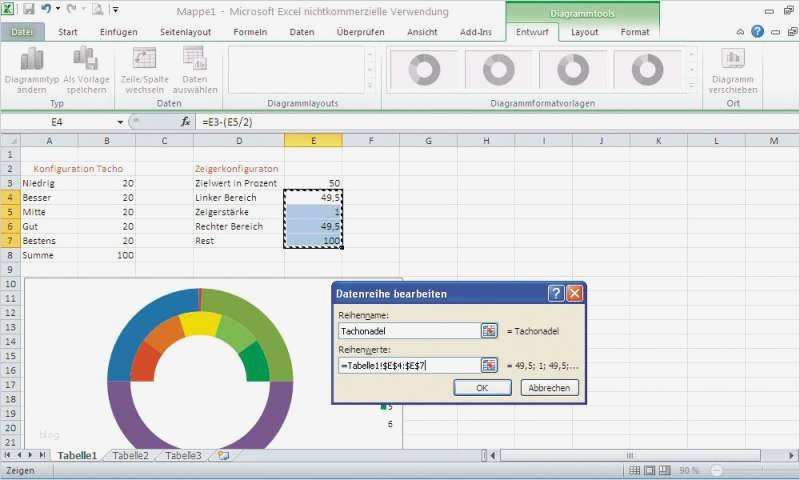Click the Excel help question mark icon

tap(757, 32)
